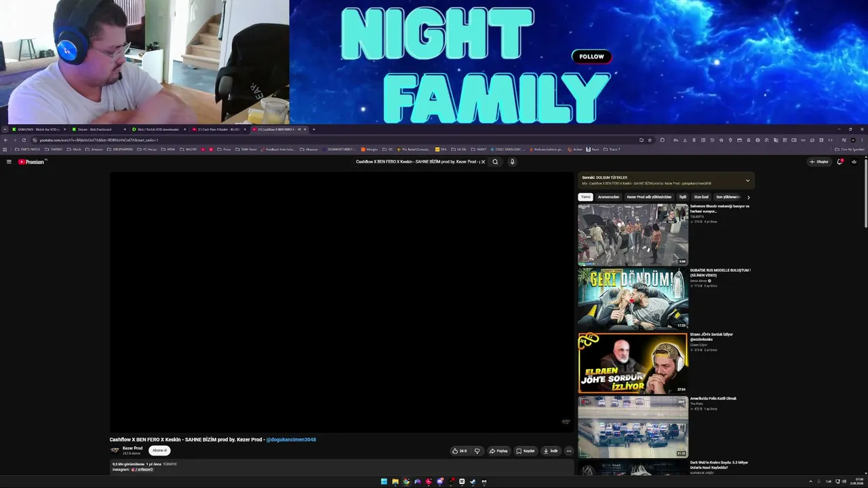The height and width of the screenshot is (488, 868).
Task: Mute the playing Cashflow X BEN FERO tab
Action: pyautogui.click(x=298, y=129)
